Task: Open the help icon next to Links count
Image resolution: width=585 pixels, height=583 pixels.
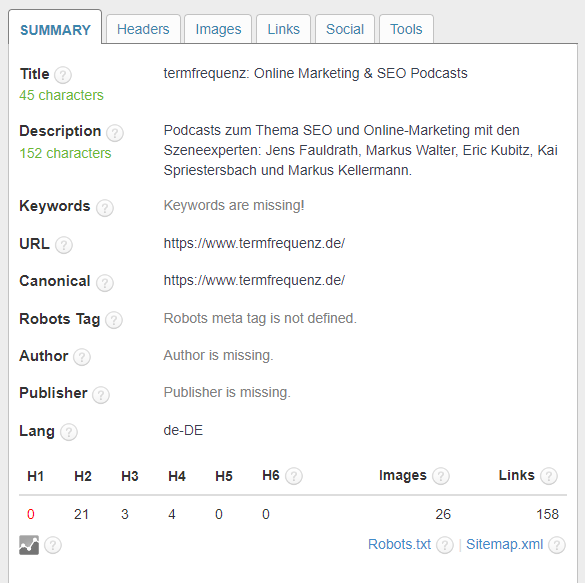Action: 549,476
